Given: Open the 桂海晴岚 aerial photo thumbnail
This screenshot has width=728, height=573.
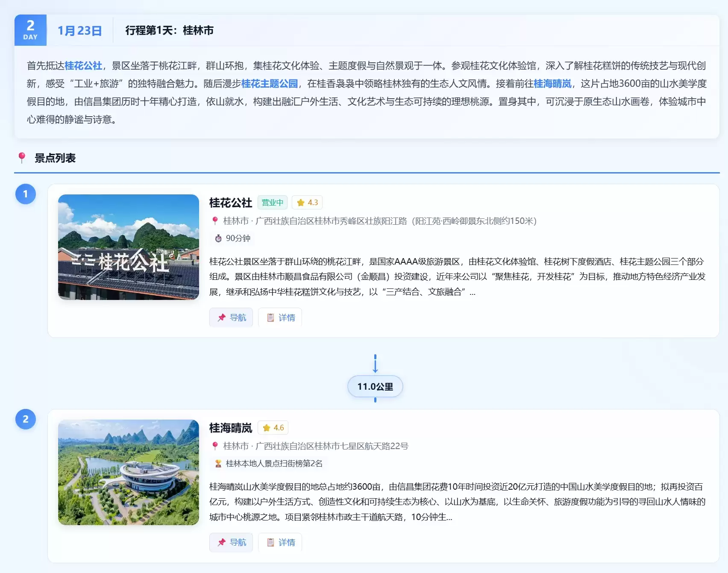Looking at the screenshot, I should tap(129, 472).
